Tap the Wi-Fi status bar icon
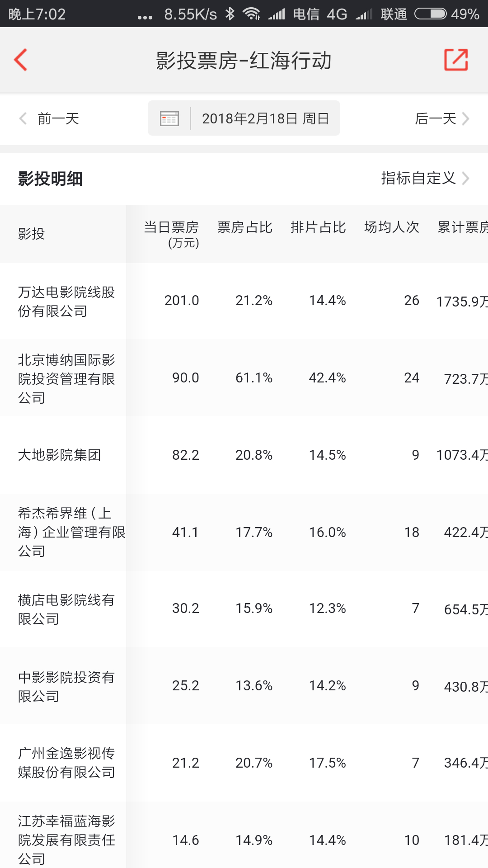 pyautogui.click(x=251, y=14)
